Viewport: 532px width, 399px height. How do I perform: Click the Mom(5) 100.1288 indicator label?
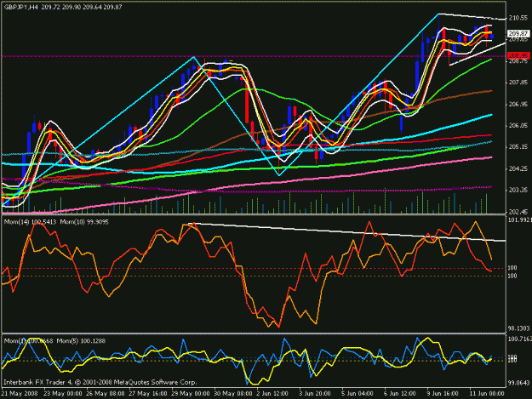coord(81,340)
